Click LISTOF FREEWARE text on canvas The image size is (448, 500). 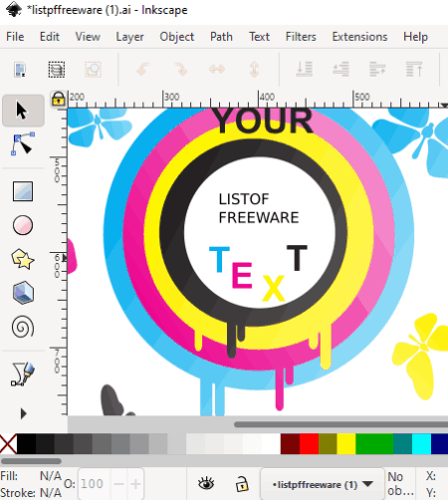259,208
